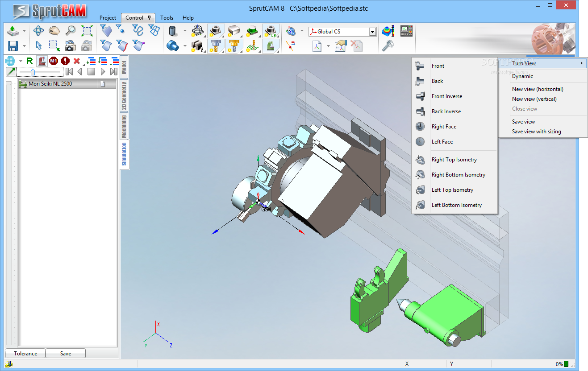Image resolution: width=588 pixels, height=371 pixels.
Task: Expand dropdown beside the blue grid icon
Action: click(21, 62)
